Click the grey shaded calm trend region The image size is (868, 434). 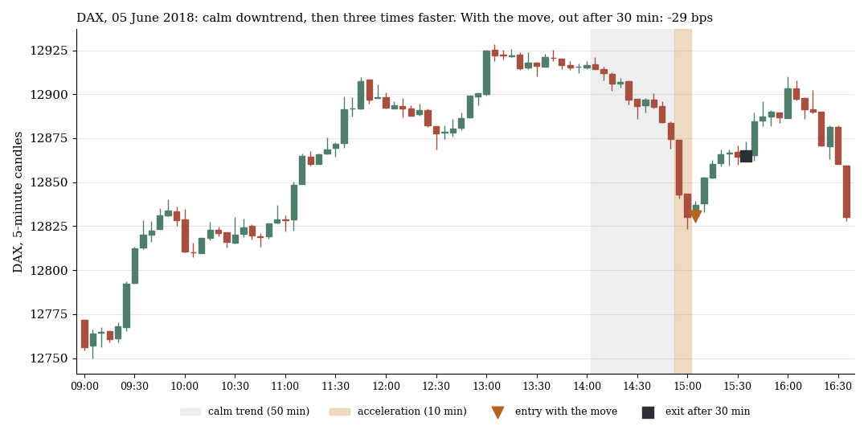[633, 202]
